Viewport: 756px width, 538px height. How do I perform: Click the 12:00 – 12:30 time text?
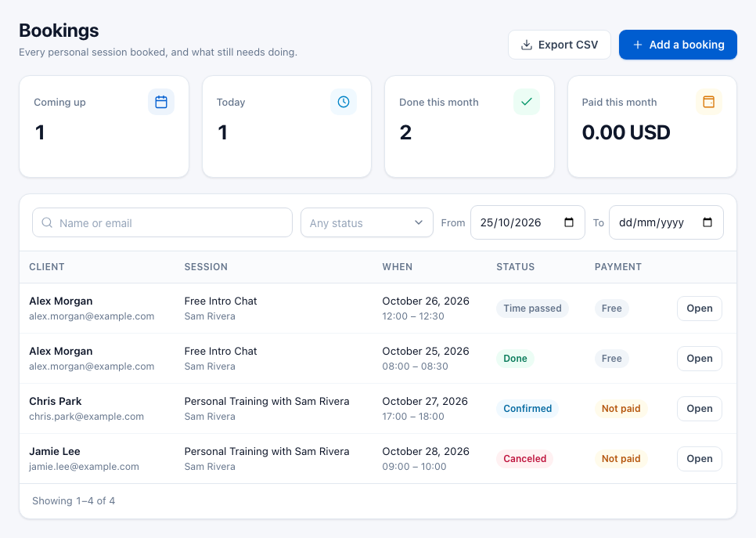[413, 316]
